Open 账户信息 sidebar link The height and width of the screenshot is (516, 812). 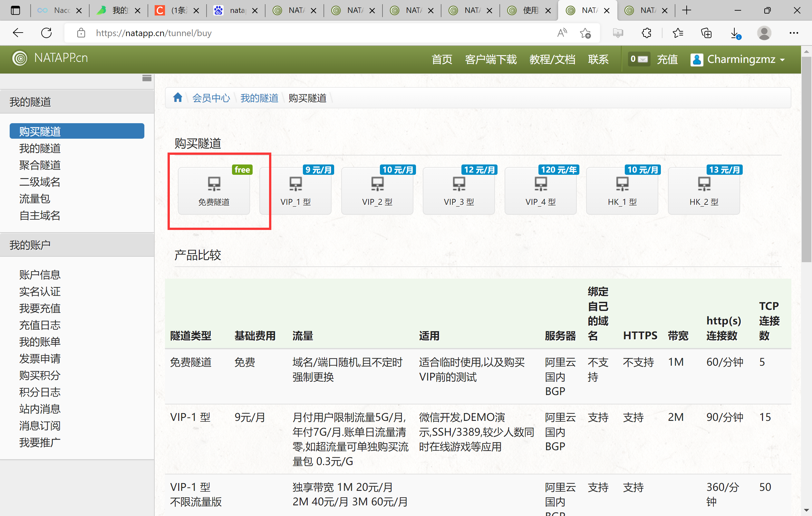[x=40, y=274]
